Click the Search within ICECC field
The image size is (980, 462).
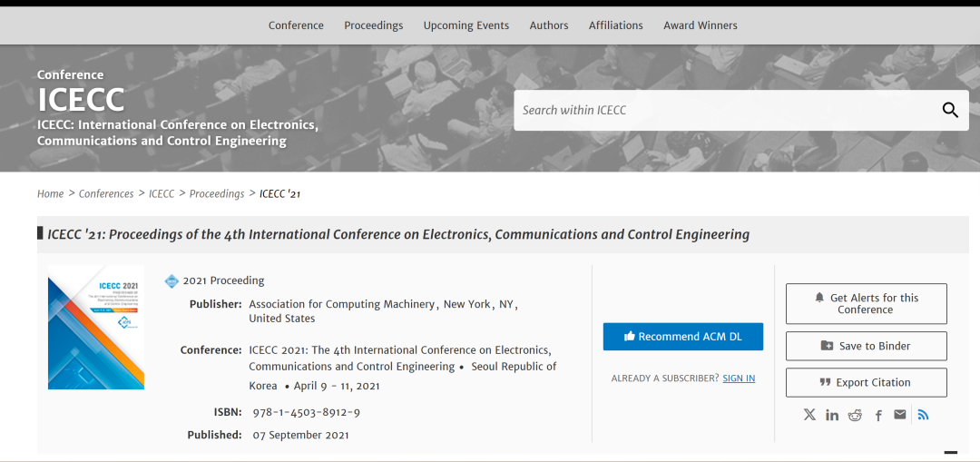tap(726, 110)
